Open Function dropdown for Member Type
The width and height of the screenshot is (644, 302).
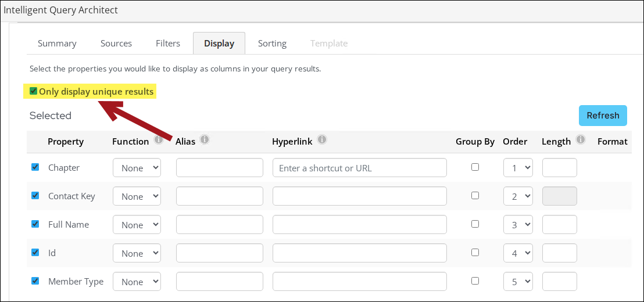point(137,282)
